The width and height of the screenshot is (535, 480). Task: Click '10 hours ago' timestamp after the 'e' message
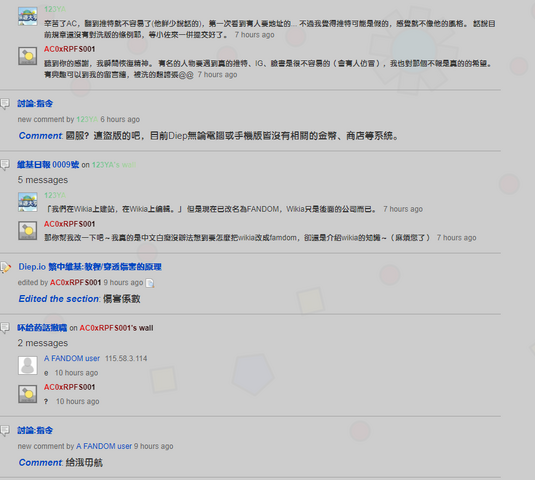pos(76,373)
